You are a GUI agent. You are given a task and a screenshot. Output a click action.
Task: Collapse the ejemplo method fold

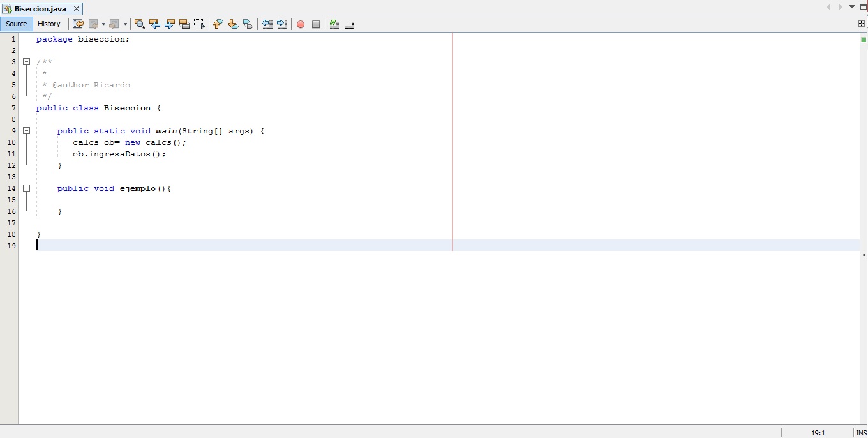(x=27, y=188)
